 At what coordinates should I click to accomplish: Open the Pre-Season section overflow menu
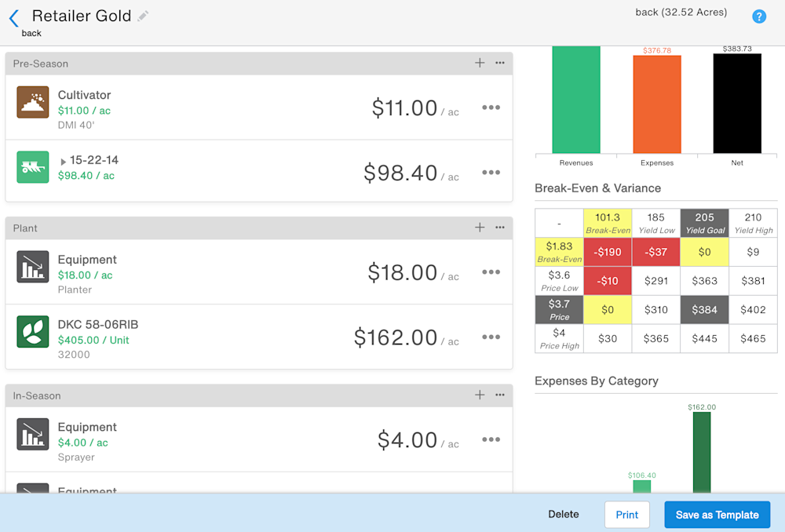(x=500, y=64)
